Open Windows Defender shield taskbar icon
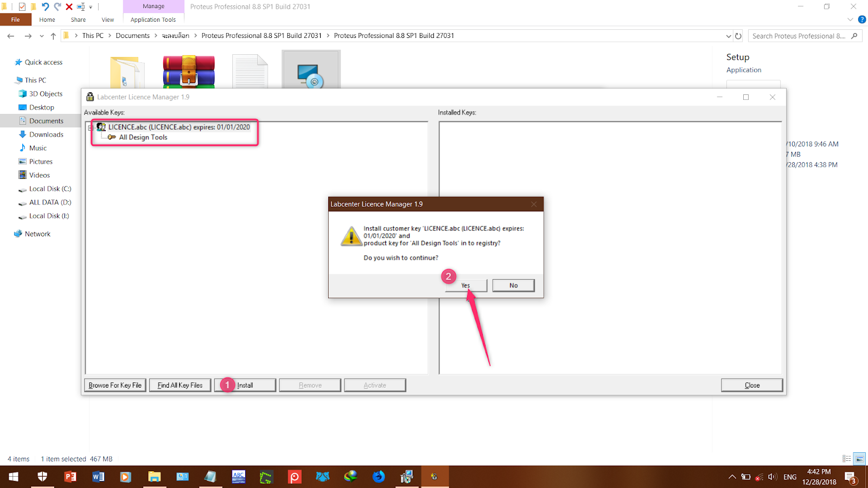Viewport: 868px width, 488px height. click(42, 477)
